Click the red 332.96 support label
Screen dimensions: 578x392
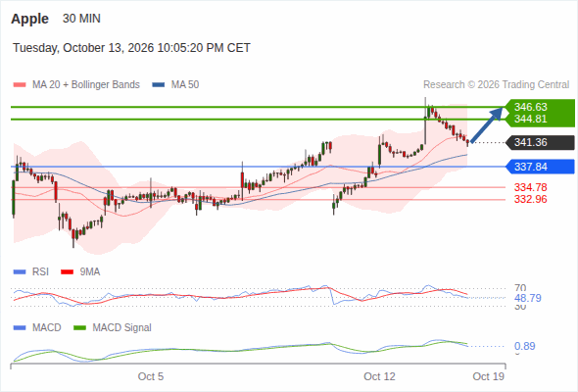click(531, 200)
